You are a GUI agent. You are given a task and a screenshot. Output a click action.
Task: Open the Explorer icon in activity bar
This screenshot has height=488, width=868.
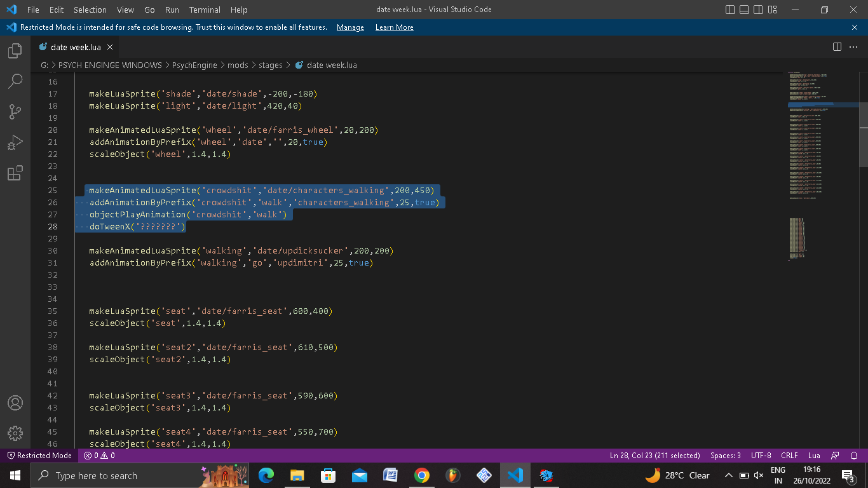[x=15, y=50]
